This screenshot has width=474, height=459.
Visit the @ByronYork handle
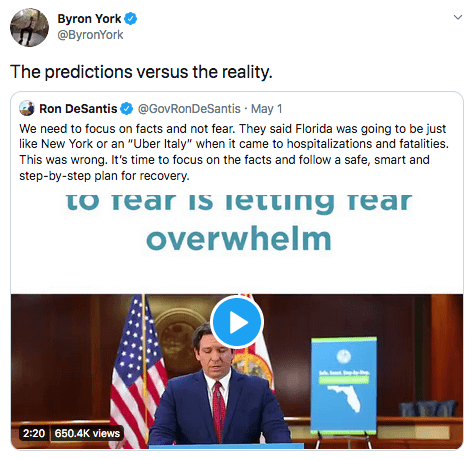click(90, 35)
